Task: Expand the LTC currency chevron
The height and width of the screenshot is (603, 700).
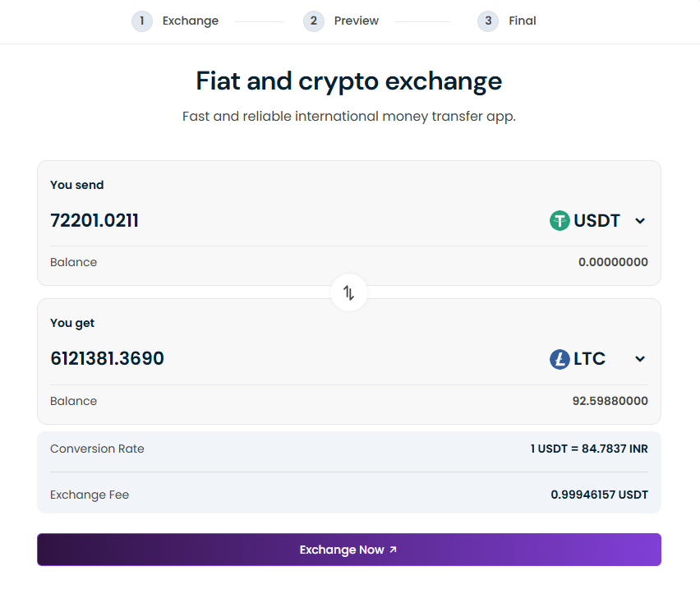Action: coord(641,359)
